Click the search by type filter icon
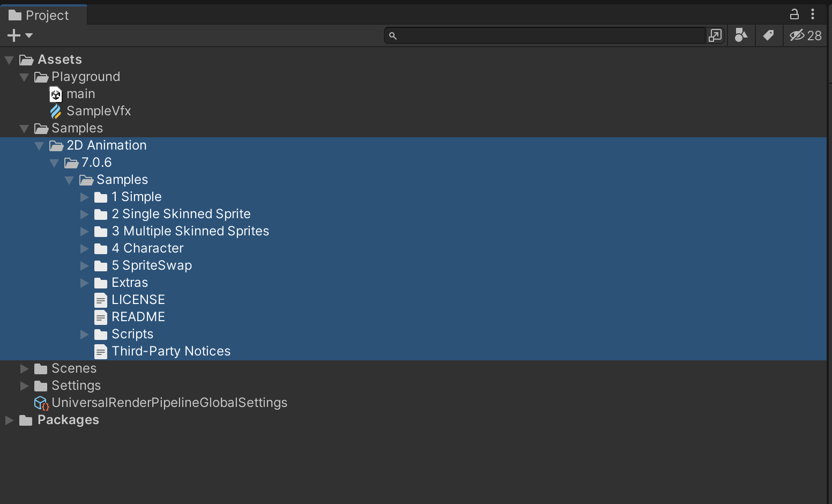 pyautogui.click(x=741, y=35)
